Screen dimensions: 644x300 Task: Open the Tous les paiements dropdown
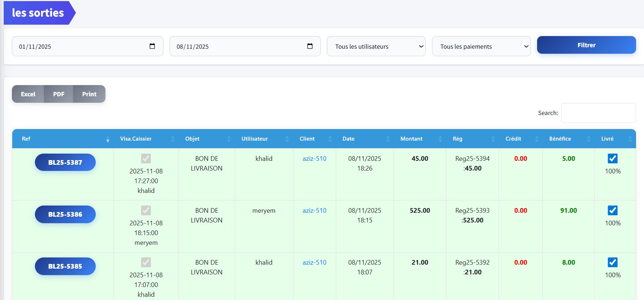[x=481, y=46]
